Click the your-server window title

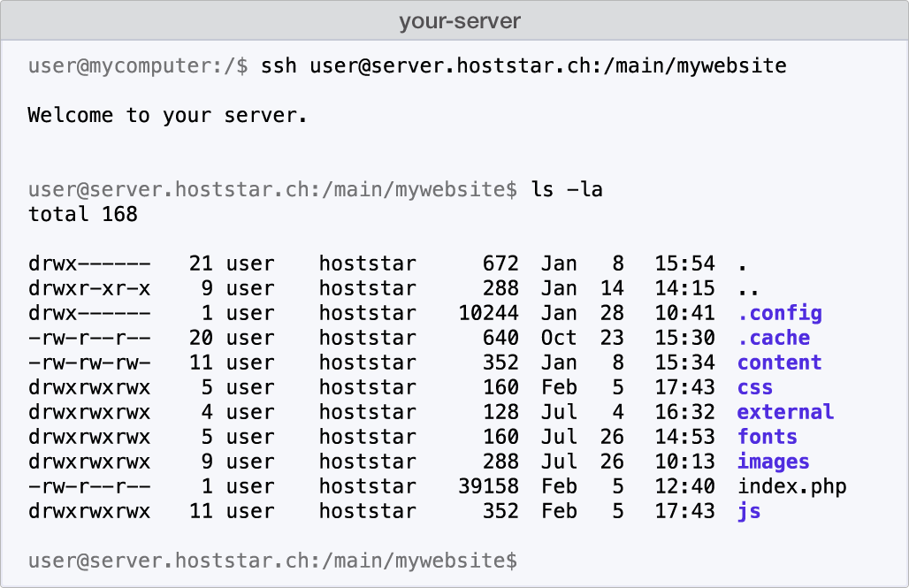point(460,21)
